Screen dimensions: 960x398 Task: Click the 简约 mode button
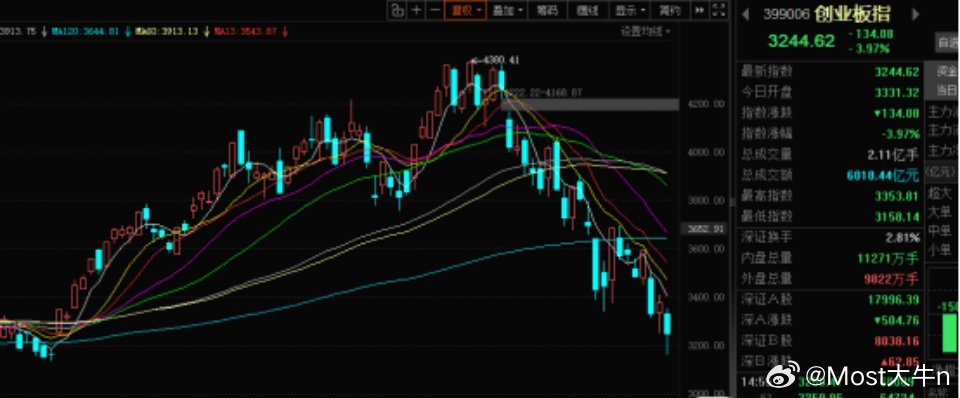[x=670, y=10]
